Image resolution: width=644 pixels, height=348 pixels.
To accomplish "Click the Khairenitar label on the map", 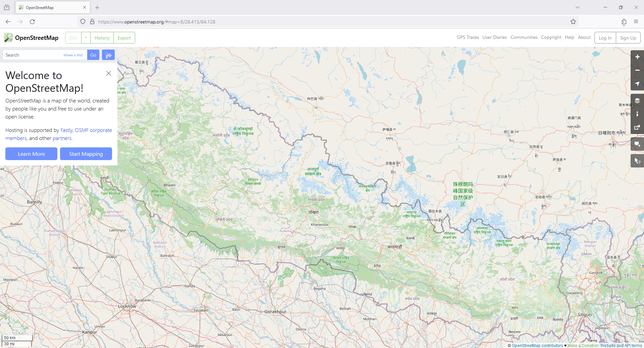I will [320, 225].
